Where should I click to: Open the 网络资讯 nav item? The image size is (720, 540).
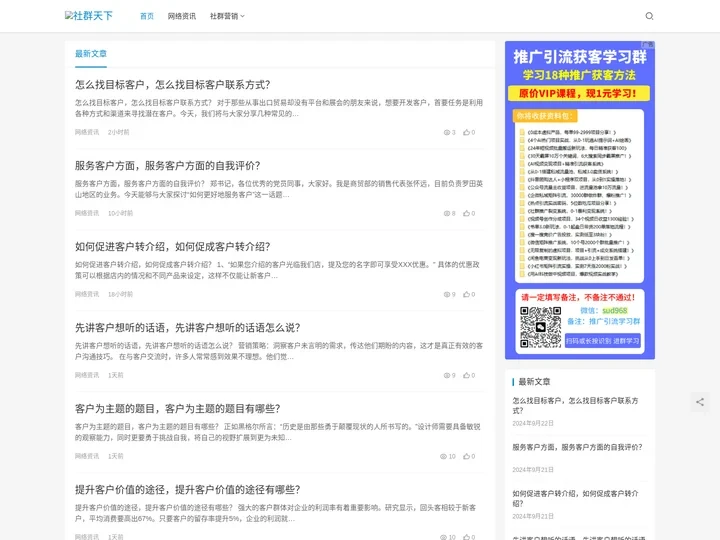tap(182, 16)
